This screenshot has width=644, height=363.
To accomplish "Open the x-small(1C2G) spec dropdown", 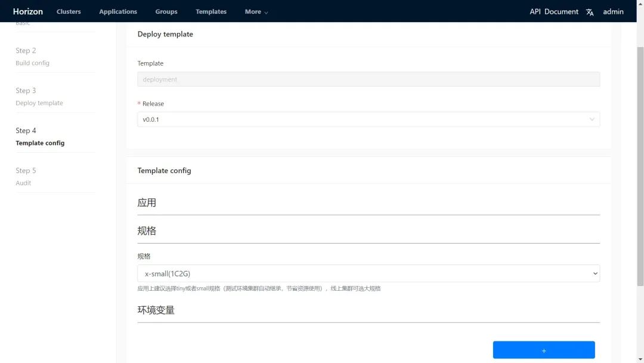I will [368, 273].
